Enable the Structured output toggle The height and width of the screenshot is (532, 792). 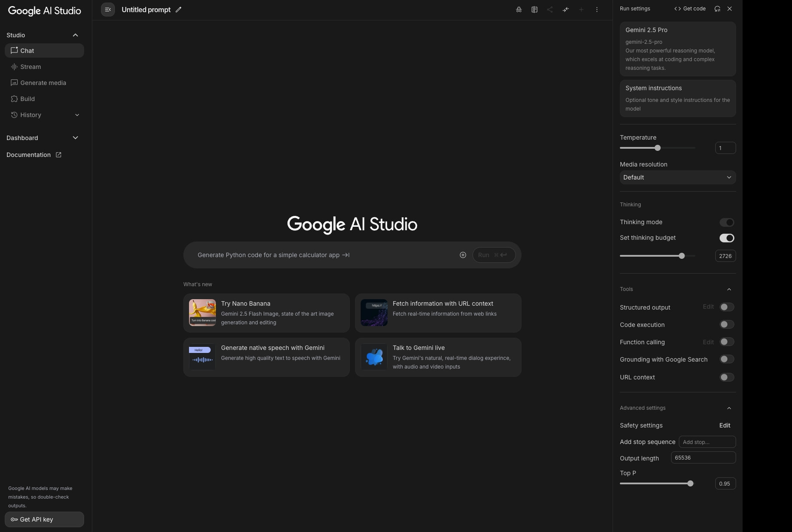(x=727, y=307)
